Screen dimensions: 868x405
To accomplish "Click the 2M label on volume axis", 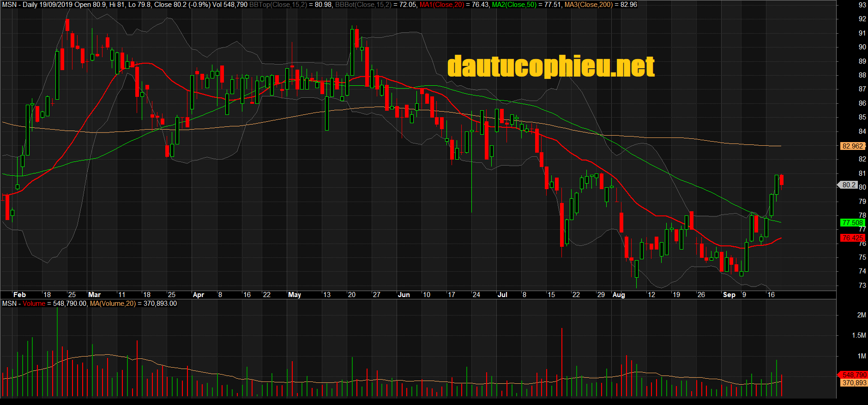I will tap(862, 315).
